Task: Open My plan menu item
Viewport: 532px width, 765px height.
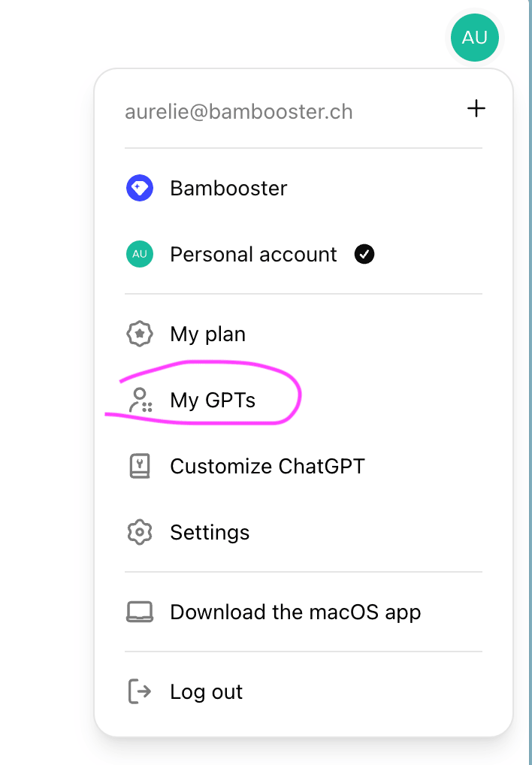Action: 304,334
